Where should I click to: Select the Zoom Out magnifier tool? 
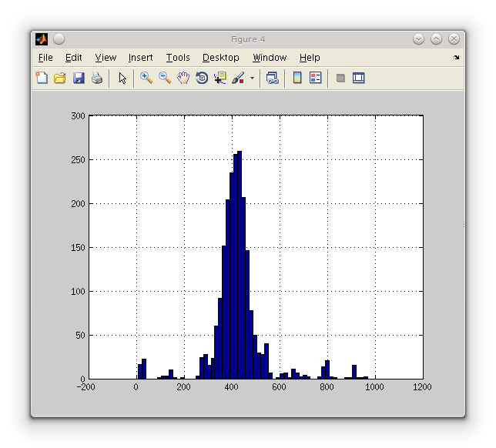(x=165, y=78)
